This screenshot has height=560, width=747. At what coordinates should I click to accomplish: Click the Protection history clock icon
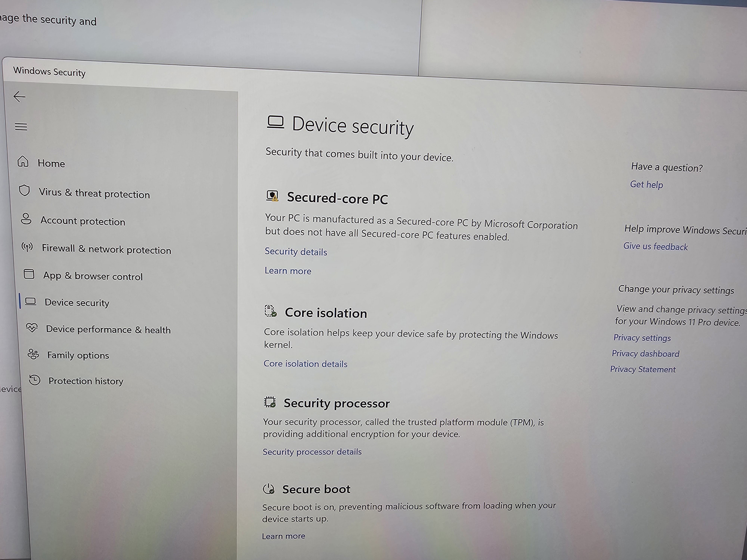pyautogui.click(x=34, y=380)
